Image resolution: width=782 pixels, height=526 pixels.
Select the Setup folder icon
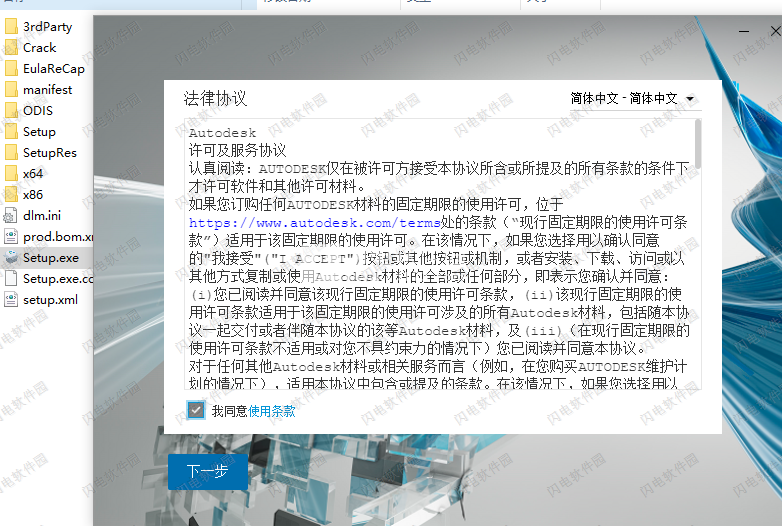click(10, 132)
